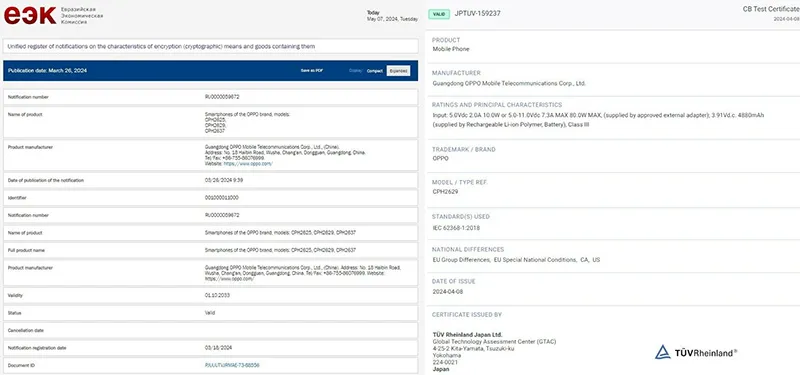Click the Notification registration date label
Viewport: 800px width, 375px height.
(37, 348)
